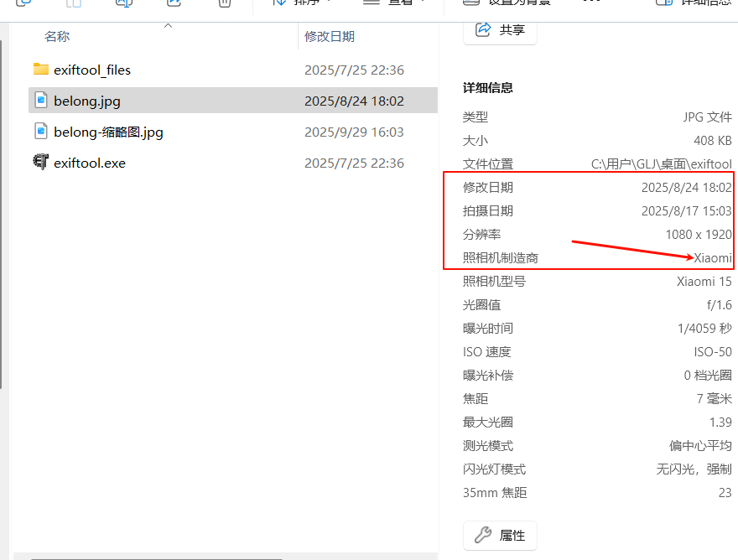Select the belong.jpg file name
738x560 pixels.
click(x=87, y=101)
